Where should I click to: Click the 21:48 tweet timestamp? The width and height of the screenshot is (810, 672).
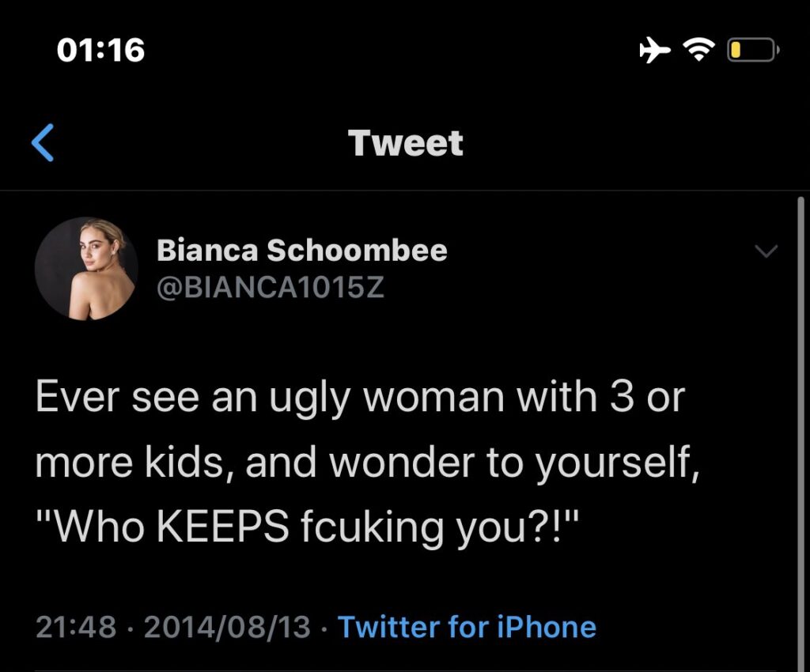(x=75, y=627)
